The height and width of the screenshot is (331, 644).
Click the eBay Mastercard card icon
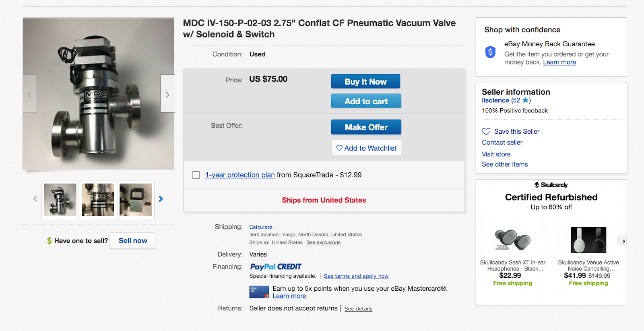pos(259,292)
